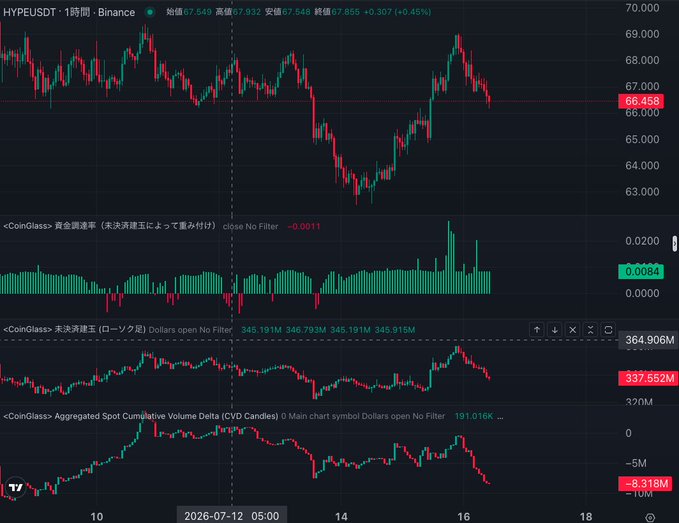Image resolution: width=679 pixels, height=523 pixels.
Task: Click the -5M CVD axis label
Action: [x=636, y=463]
